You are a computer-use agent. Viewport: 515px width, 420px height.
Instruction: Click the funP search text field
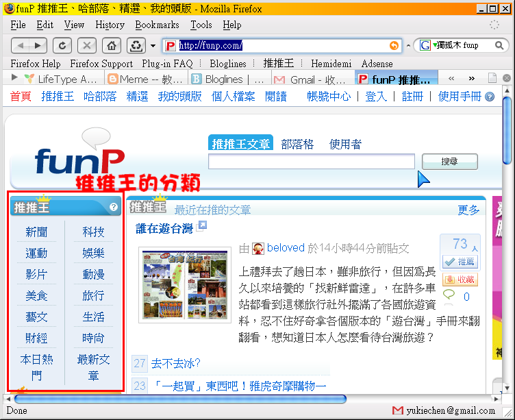point(312,162)
